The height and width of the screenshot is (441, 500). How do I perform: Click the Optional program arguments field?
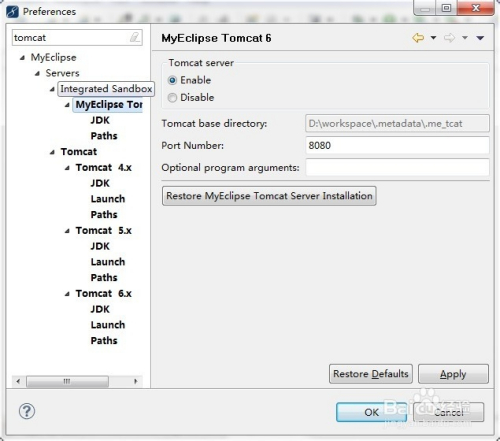(x=397, y=167)
